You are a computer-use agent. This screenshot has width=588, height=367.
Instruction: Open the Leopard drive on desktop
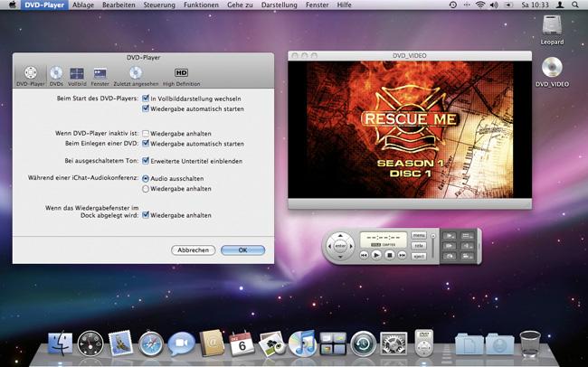[x=552, y=30]
